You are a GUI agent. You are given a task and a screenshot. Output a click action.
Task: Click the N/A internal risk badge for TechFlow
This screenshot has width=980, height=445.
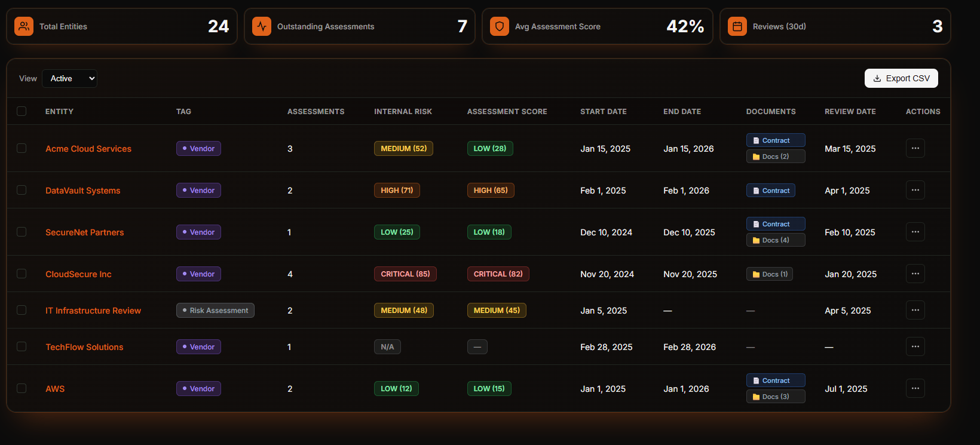387,346
